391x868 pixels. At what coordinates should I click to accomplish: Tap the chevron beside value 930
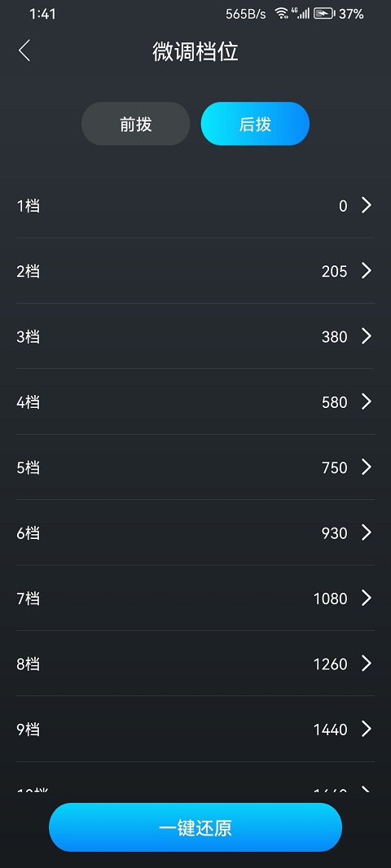[366, 533]
